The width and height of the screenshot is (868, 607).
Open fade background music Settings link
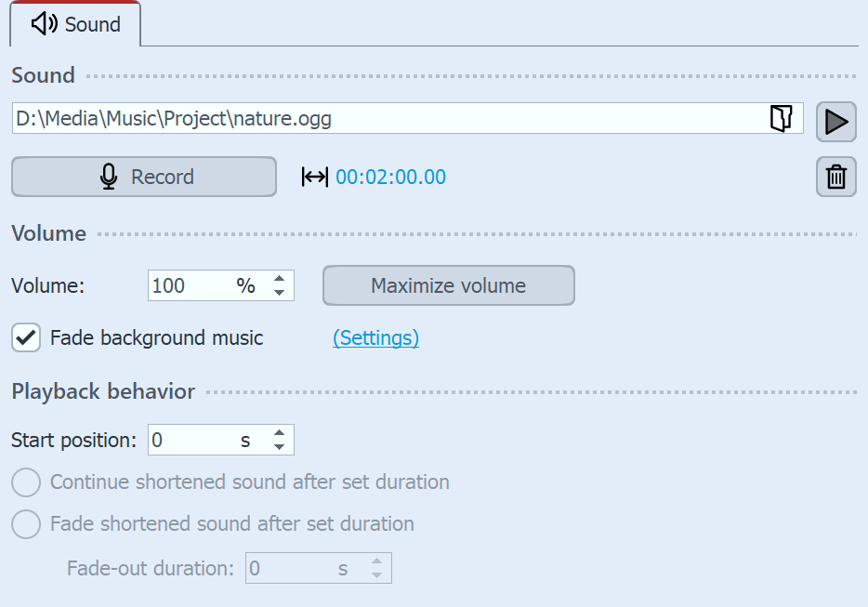click(x=375, y=338)
